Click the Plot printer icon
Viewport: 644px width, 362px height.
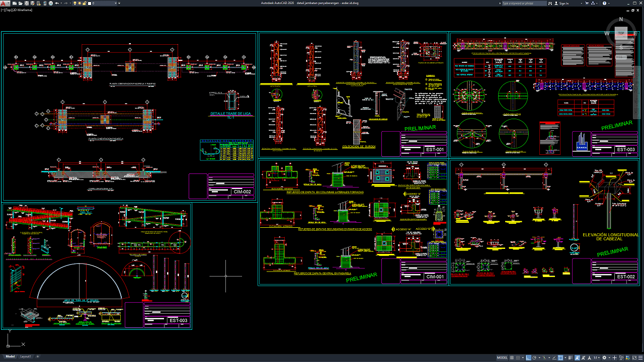click(x=50, y=4)
